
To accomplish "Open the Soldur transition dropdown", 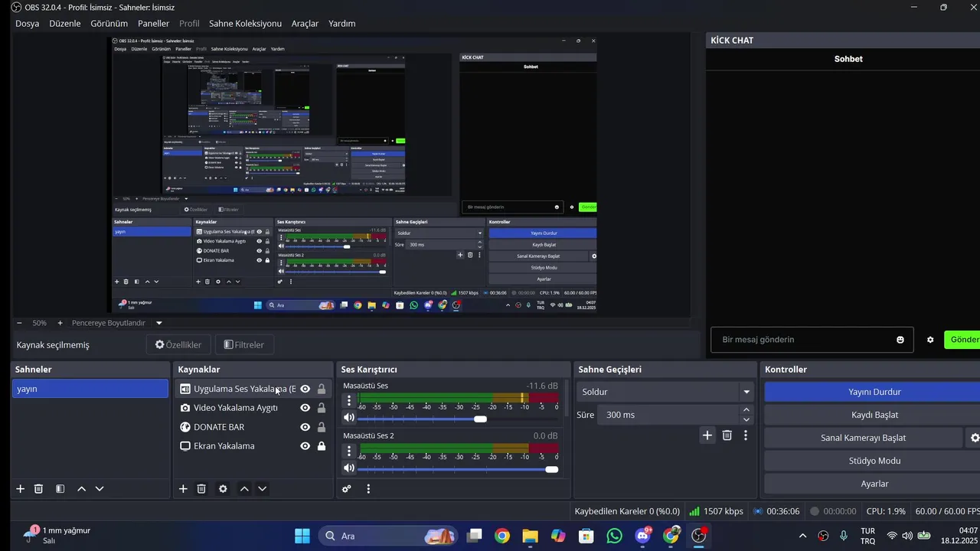I will tap(665, 392).
